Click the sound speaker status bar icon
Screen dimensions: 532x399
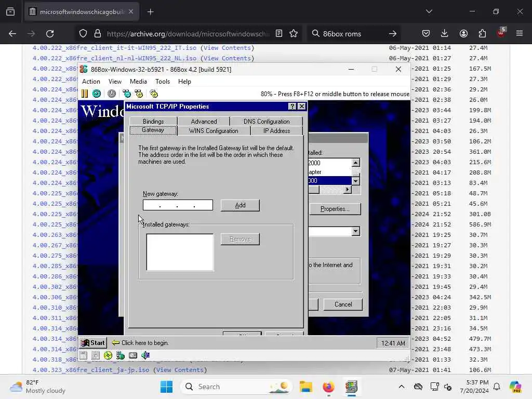click(145, 355)
